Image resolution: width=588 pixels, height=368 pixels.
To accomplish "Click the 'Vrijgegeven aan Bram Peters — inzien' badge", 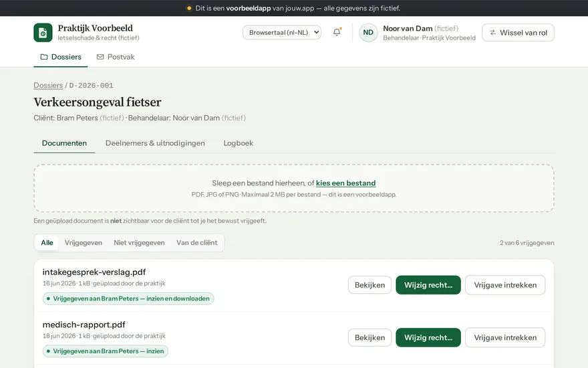I will (x=106, y=351).
